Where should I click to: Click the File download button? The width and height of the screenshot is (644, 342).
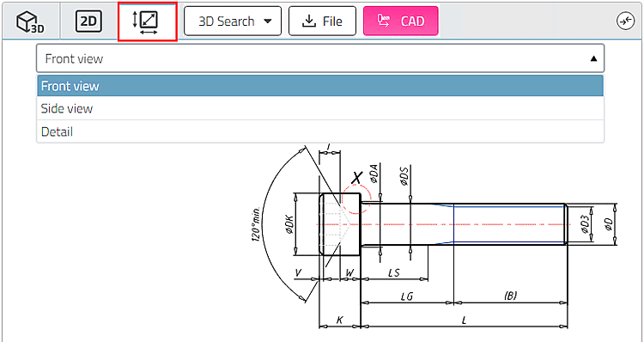[322, 21]
